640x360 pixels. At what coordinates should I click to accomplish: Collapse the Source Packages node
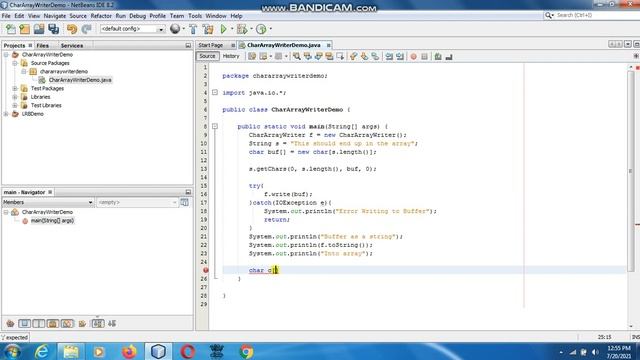click(x=15, y=63)
